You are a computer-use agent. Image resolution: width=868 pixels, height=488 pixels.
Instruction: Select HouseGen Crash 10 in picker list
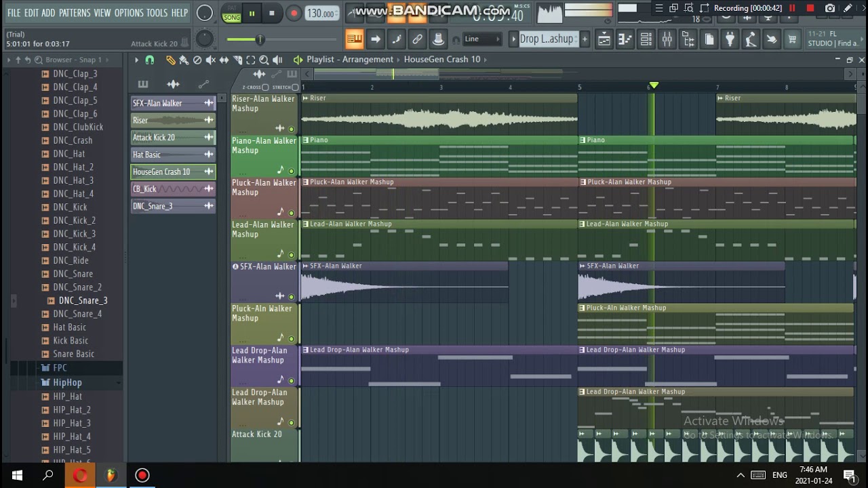pos(173,171)
